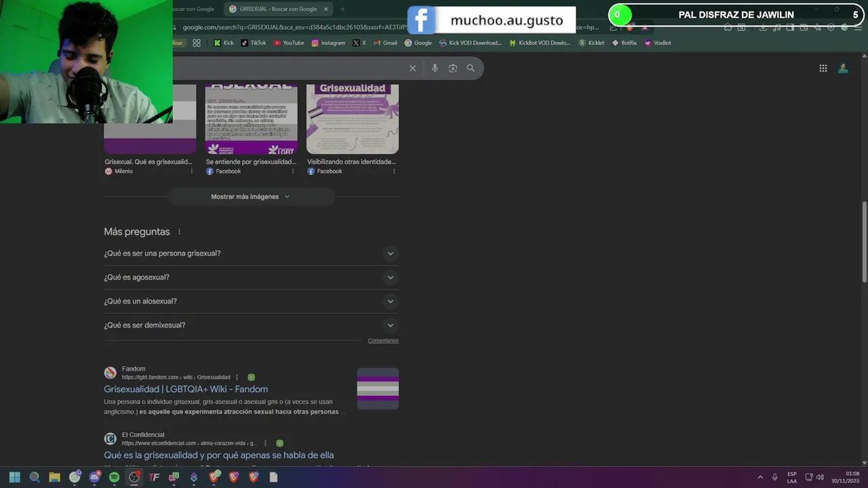Open options menu for El Confidencial result
This screenshot has height=488, width=868.
coord(265,443)
